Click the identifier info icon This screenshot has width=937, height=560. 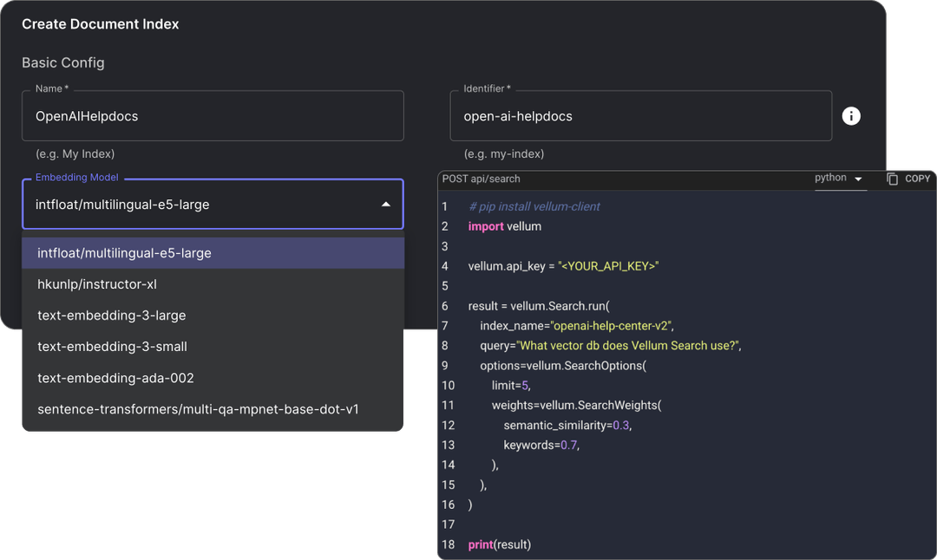click(x=851, y=115)
